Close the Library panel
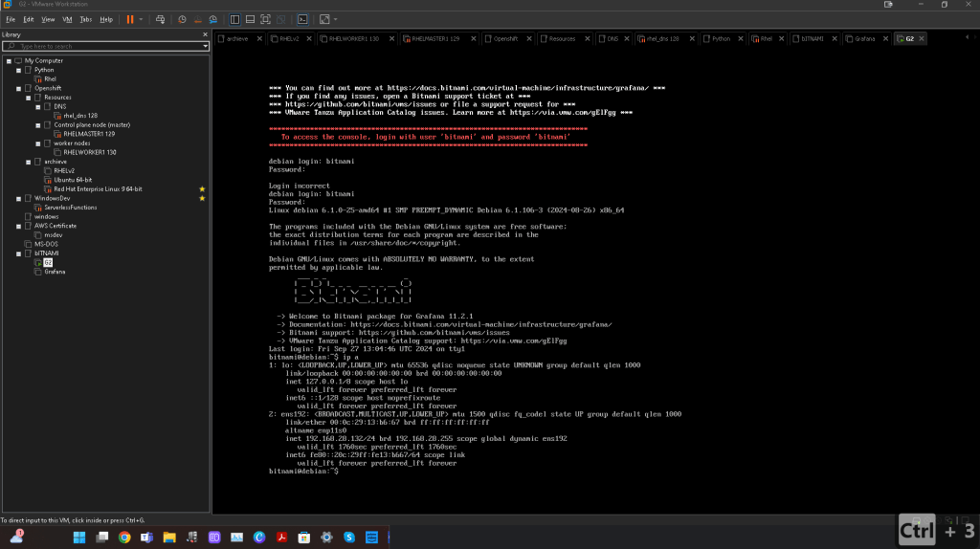 coord(205,34)
